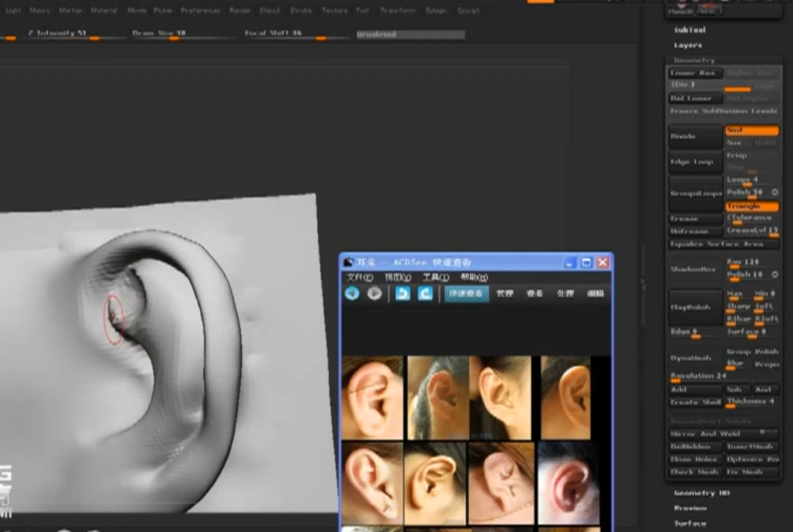
Task: Toggle the Smt divide option
Action: click(752, 130)
